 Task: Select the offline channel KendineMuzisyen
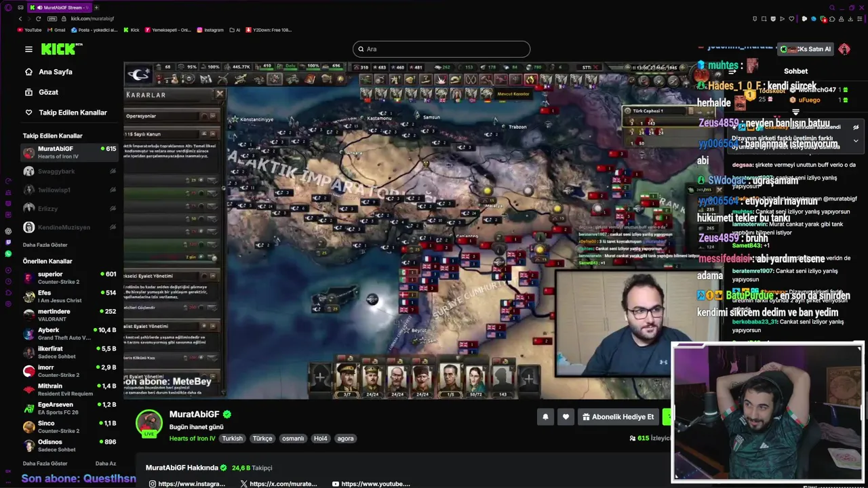point(70,227)
